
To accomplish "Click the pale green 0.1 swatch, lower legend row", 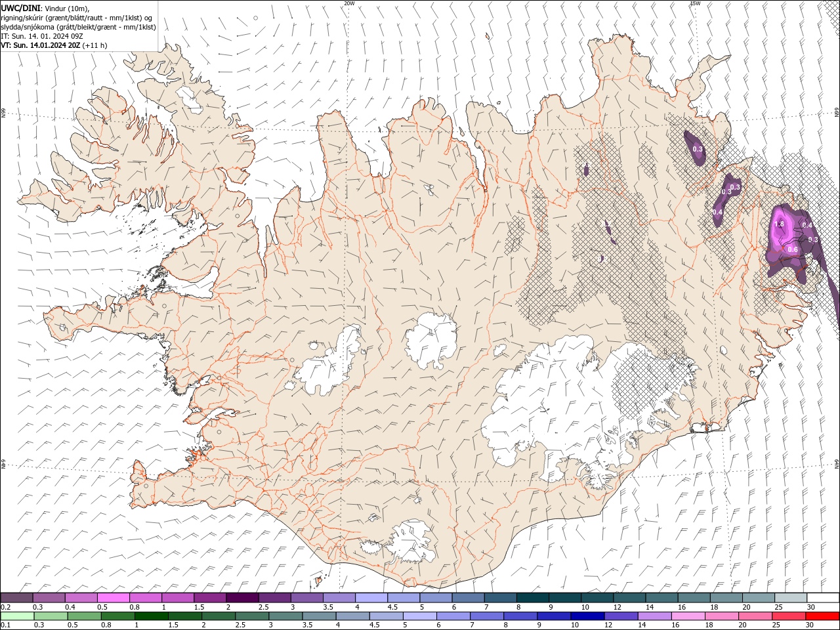I will [17, 616].
